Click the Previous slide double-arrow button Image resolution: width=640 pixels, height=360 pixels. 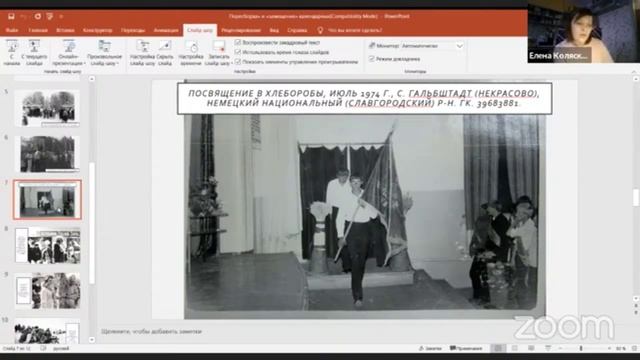coord(636,305)
